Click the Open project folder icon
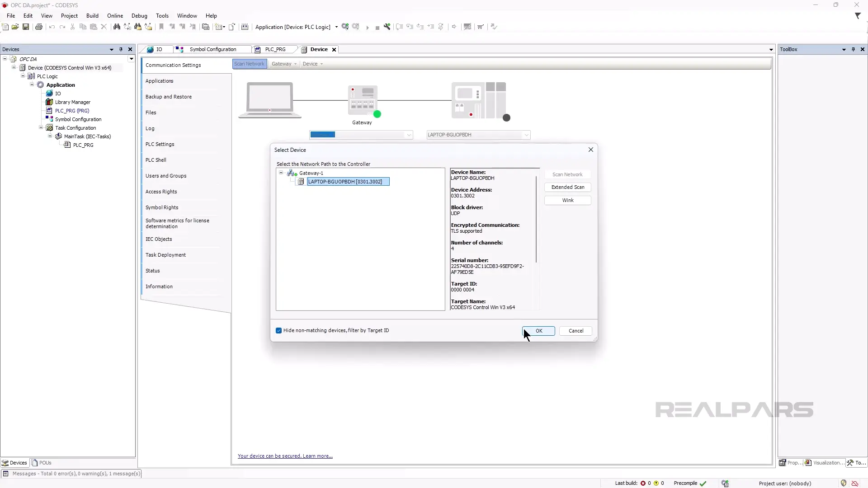868x488 pixels. (15, 27)
